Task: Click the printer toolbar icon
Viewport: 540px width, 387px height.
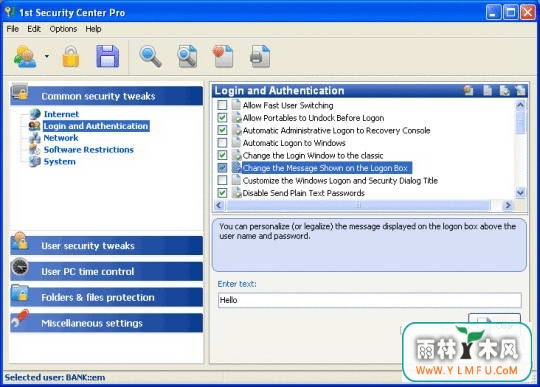Action: point(260,56)
